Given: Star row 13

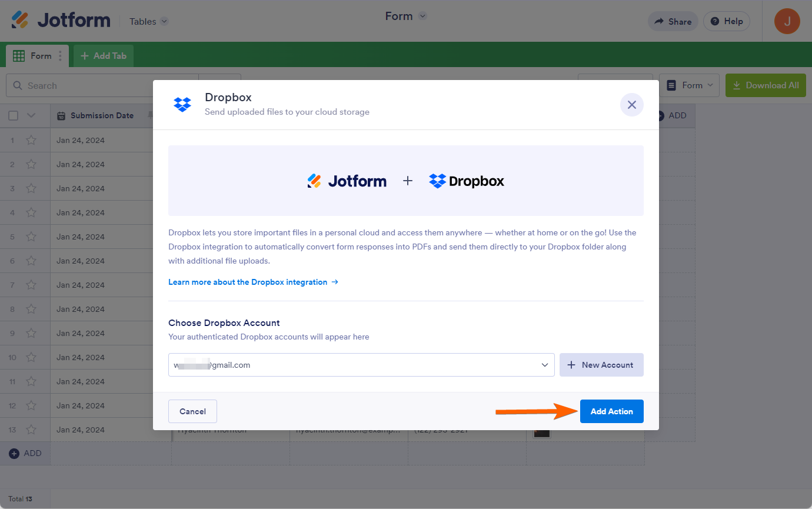Looking at the screenshot, I should click(x=31, y=430).
